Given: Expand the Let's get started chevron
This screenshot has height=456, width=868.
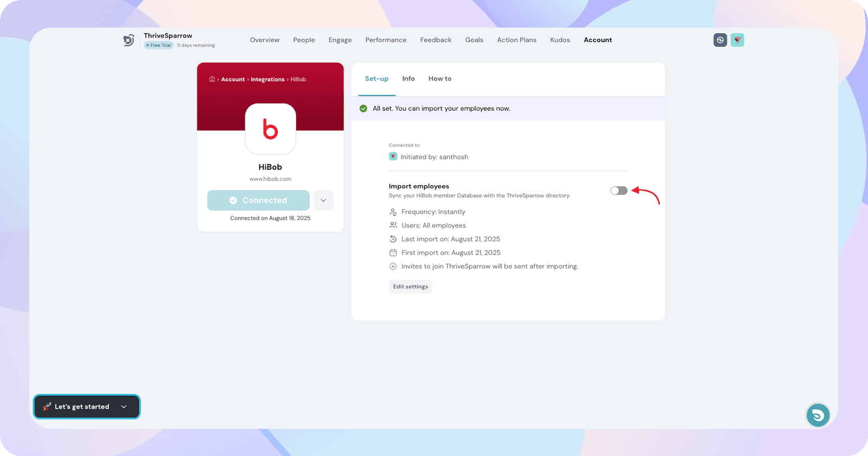Looking at the screenshot, I should pyautogui.click(x=124, y=407).
